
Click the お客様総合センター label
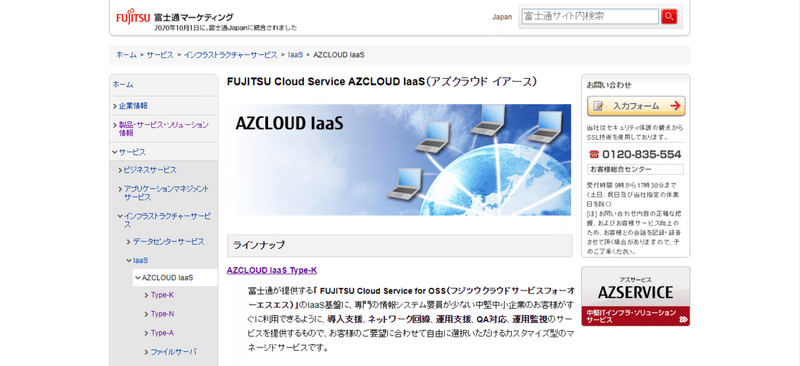pos(635,169)
